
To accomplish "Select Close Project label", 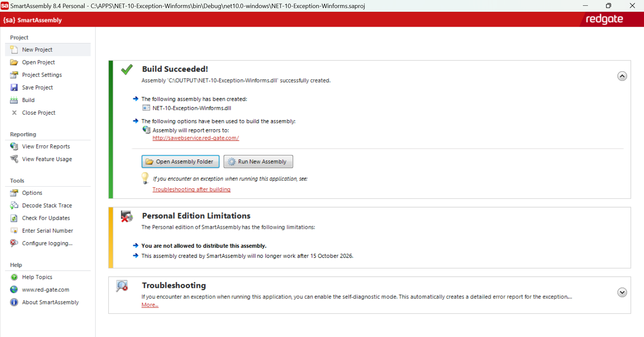I will (x=39, y=113).
